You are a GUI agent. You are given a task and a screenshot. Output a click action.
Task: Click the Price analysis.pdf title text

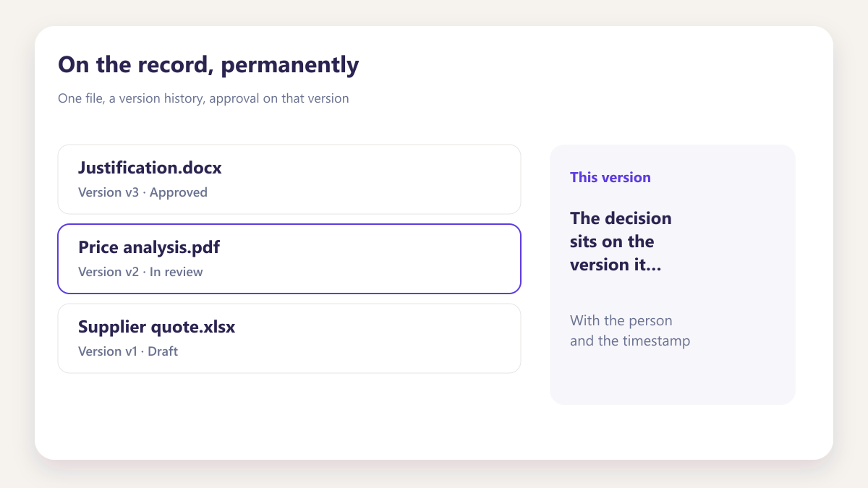[149, 247]
